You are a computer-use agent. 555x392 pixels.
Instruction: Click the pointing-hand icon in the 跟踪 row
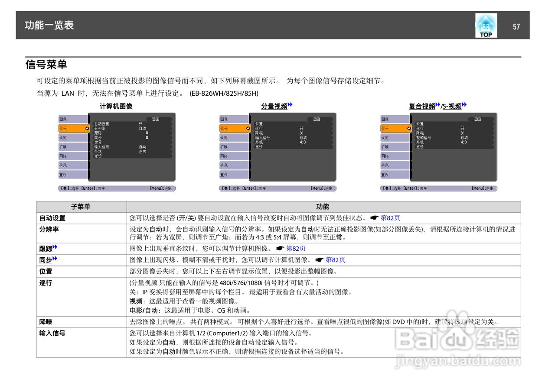click(280, 249)
